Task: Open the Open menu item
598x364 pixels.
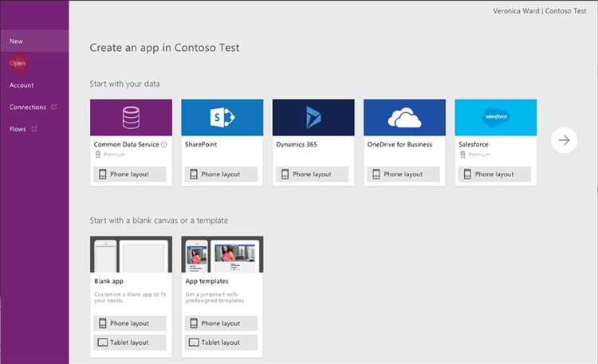Action: point(18,63)
